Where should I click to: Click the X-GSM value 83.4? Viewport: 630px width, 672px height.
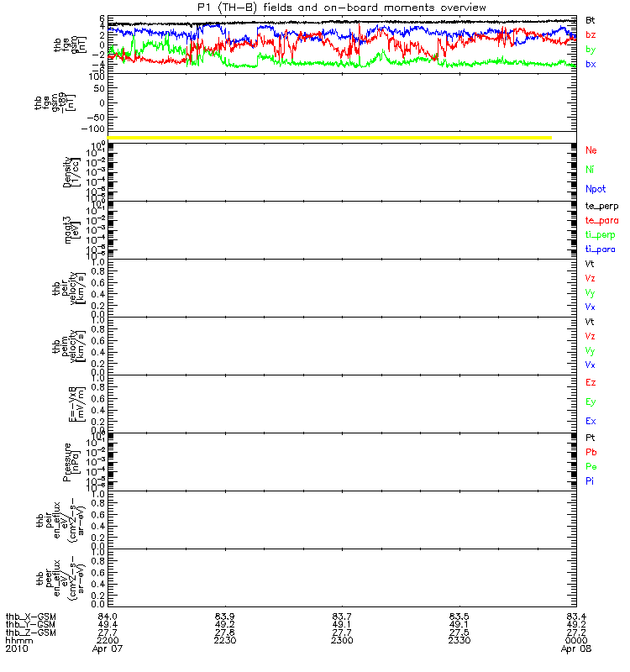(x=576, y=617)
